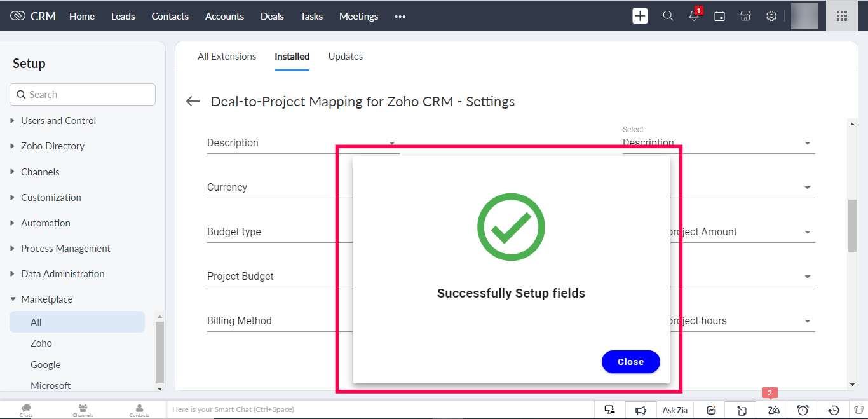Open the notifications bell

coord(694,16)
